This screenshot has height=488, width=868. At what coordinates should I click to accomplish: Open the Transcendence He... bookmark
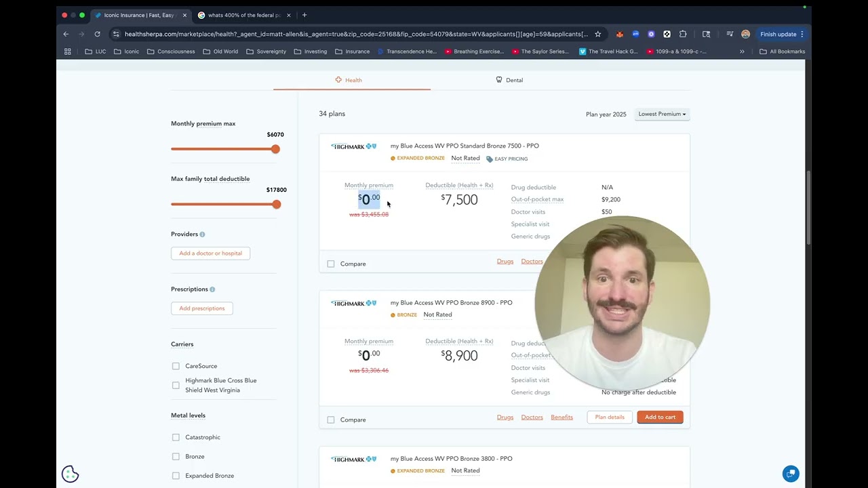pyautogui.click(x=407, y=52)
